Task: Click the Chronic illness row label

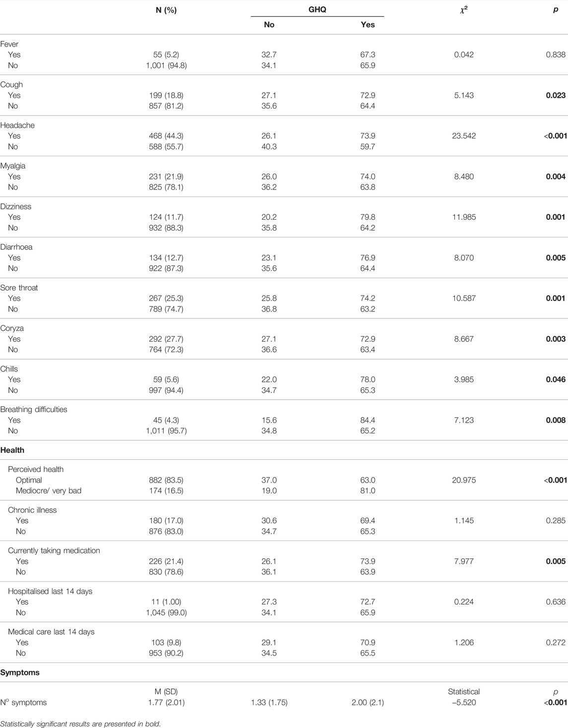Action: (32, 510)
